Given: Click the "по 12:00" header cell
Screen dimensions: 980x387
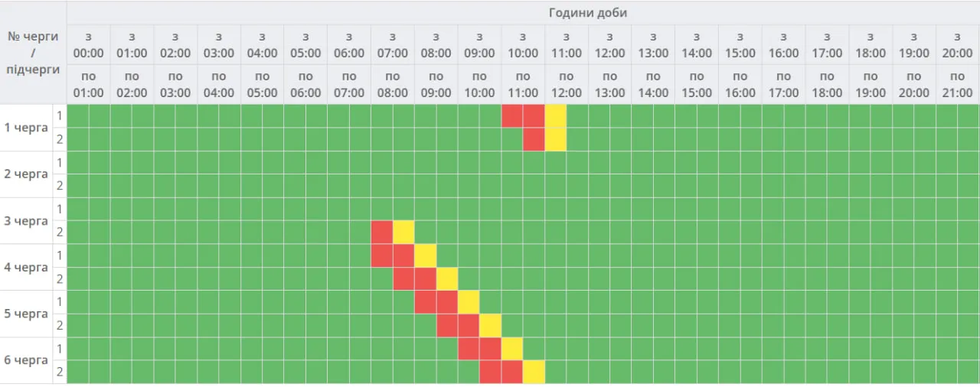Looking at the screenshot, I should pos(567,85).
